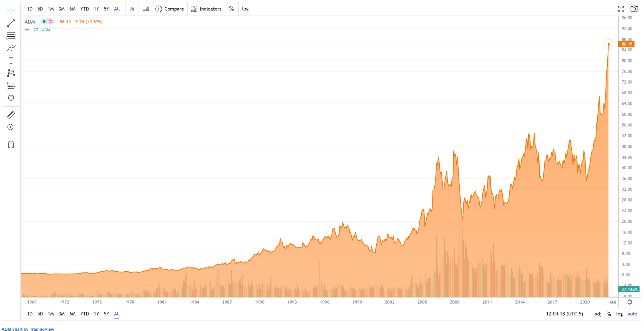Select 6M range in bottom bar
The image size is (644, 331).
72,314
